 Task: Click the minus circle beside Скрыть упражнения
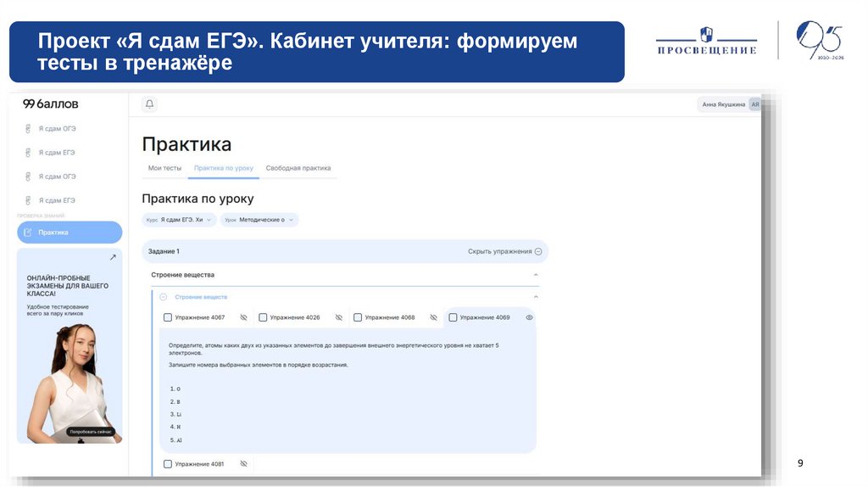[538, 251]
